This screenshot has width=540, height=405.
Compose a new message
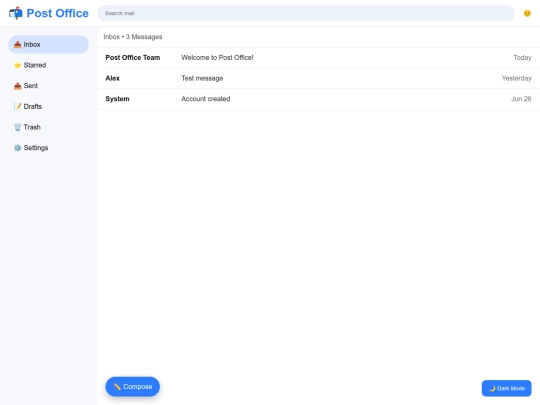click(x=133, y=386)
